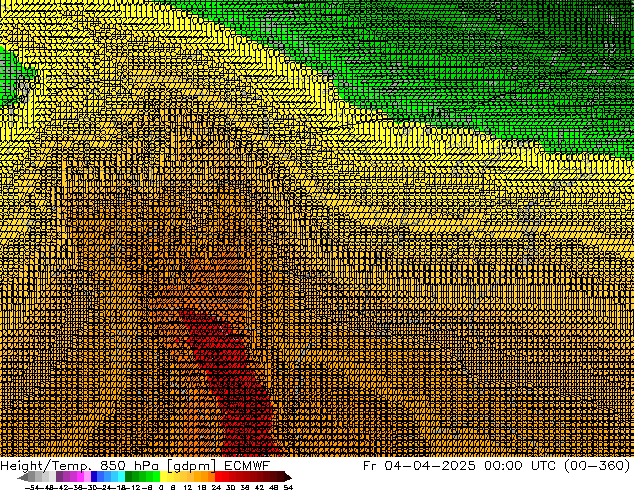Click the "-54" legend value

click(x=32, y=488)
